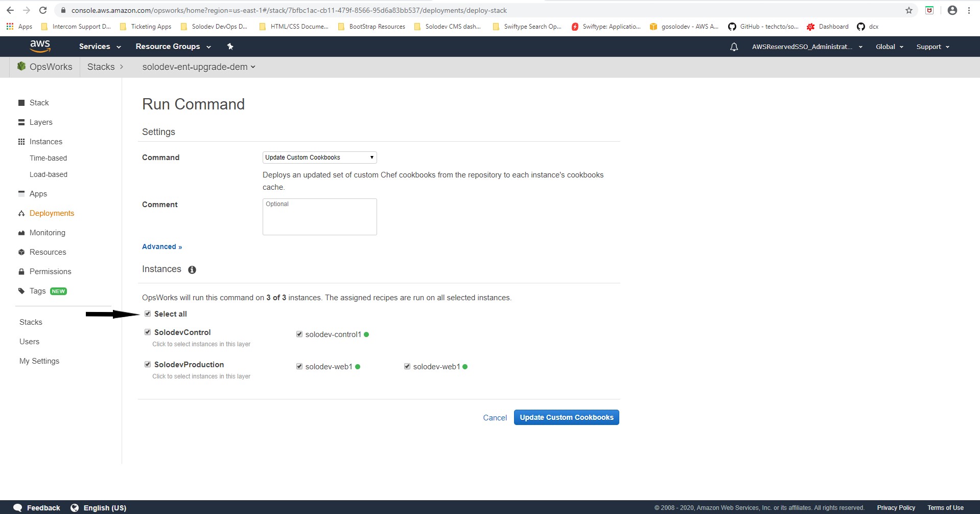Open the GitHub techcto bookmark
The image size is (980, 514).
(763, 27)
